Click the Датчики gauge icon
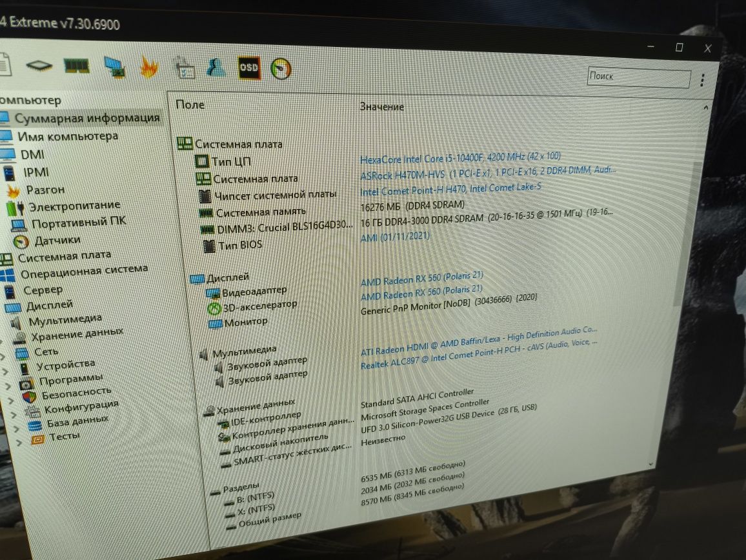 tap(21, 242)
